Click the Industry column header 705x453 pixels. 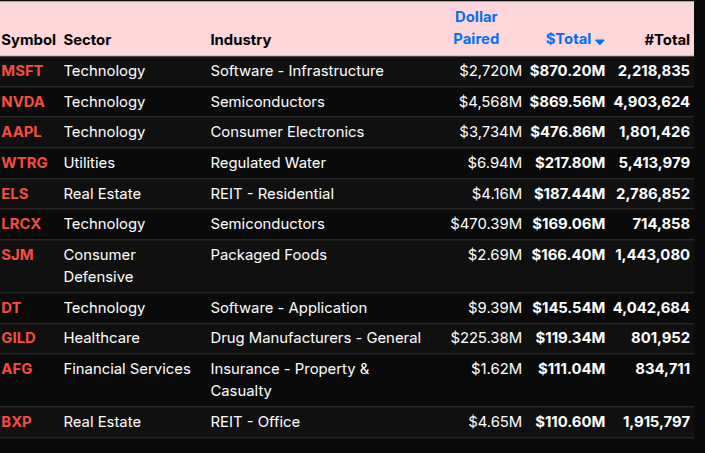240,40
